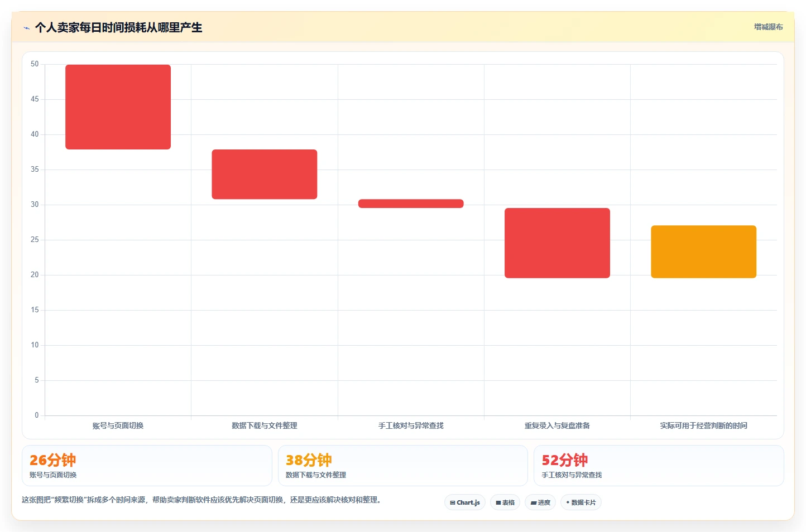Click the title 个人卖家每日时间损耗从哪里产生

118,27
